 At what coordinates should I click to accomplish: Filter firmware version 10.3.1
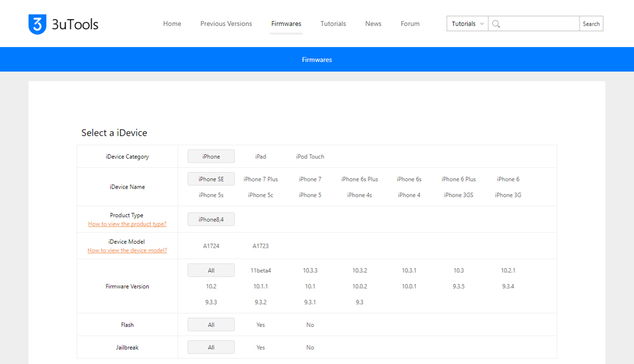click(x=409, y=271)
